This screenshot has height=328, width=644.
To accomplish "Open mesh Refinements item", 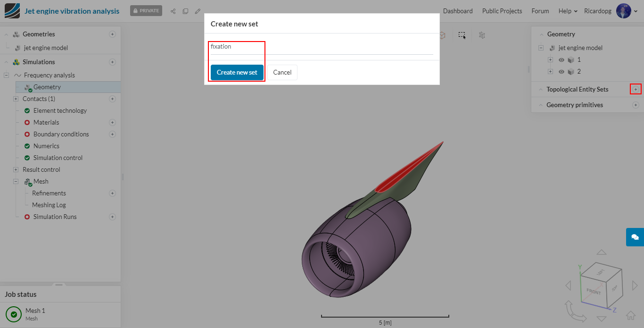I will 49,193.
